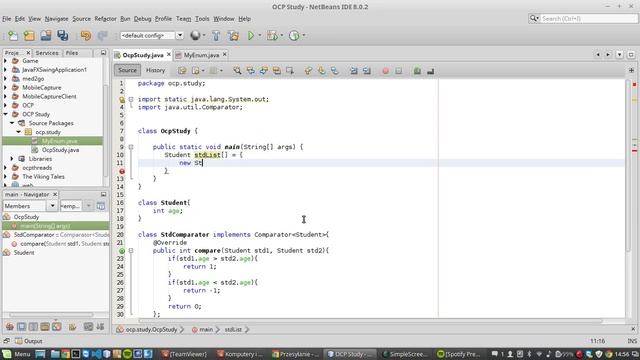Image resolution: width=640 pixels, height=360 pixels.
Task: Toggle Show Inherited Members in Navigator footer
Action: click(x=10, y=327)
